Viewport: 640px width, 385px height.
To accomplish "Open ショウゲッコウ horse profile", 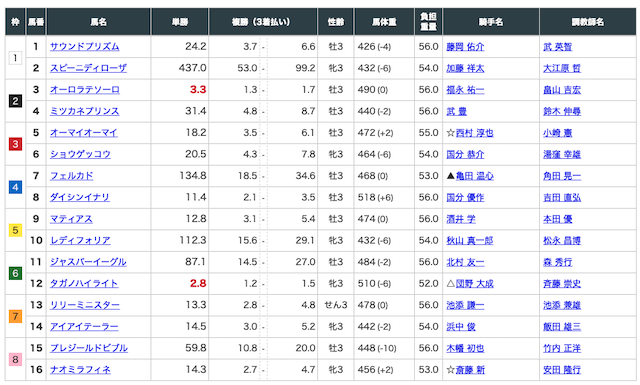I will coord(80,155).
